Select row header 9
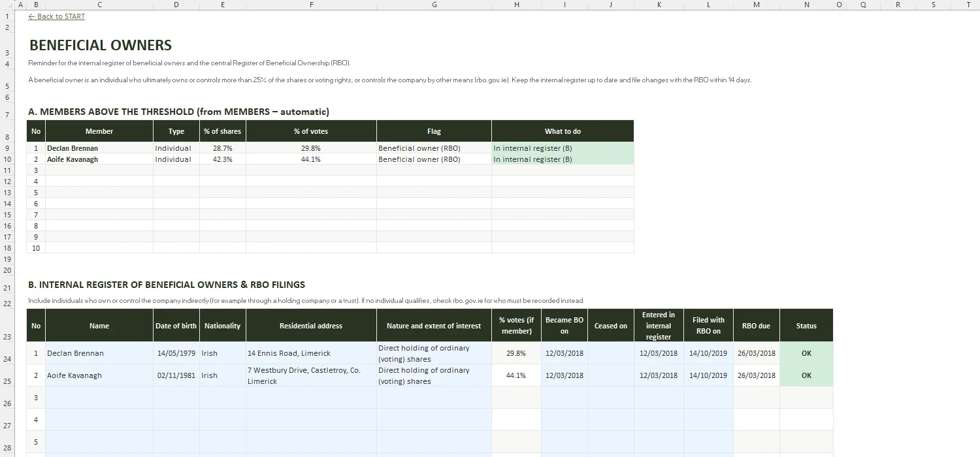Viewport: 980px width, 457px height. [7, 148]
